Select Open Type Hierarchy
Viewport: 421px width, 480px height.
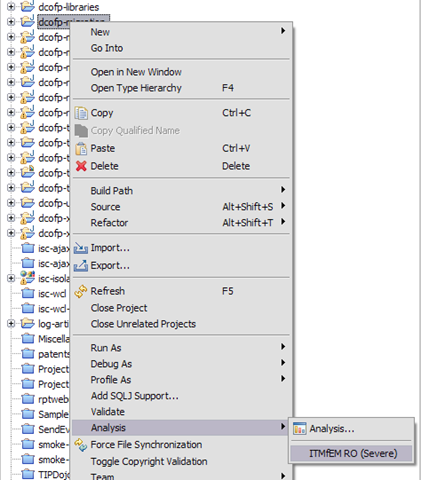136,88
